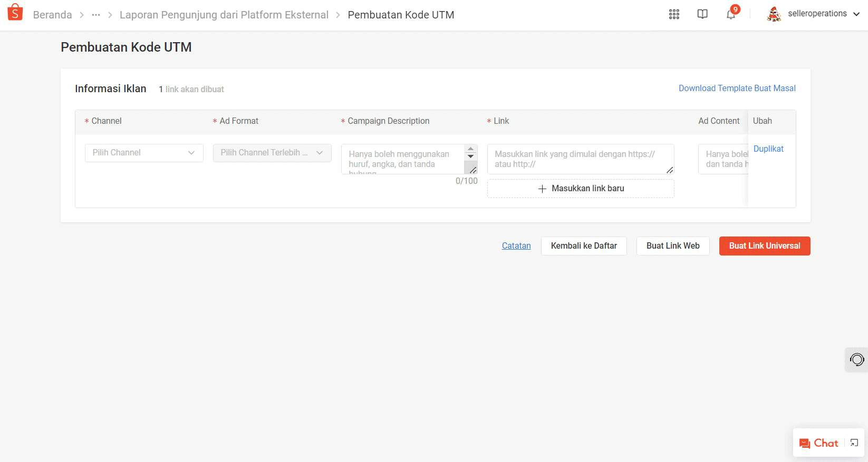Click the Campaign Description scroll-down arrow
The height and width of the screenshot is (462, 868).
(x=471, y=157)
